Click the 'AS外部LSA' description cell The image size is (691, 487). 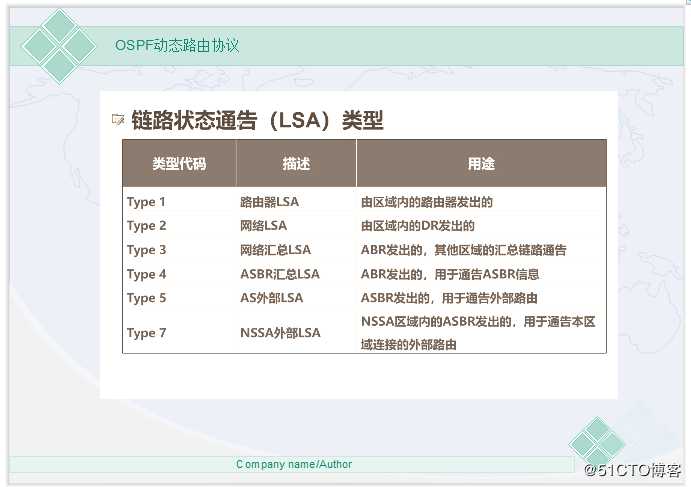(271, 298)
